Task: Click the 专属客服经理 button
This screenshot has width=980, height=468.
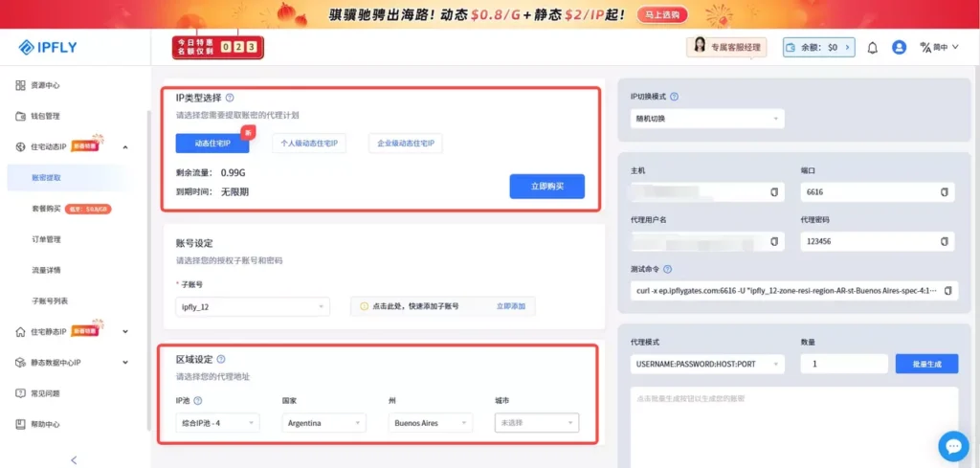Action: coord(727,47)
